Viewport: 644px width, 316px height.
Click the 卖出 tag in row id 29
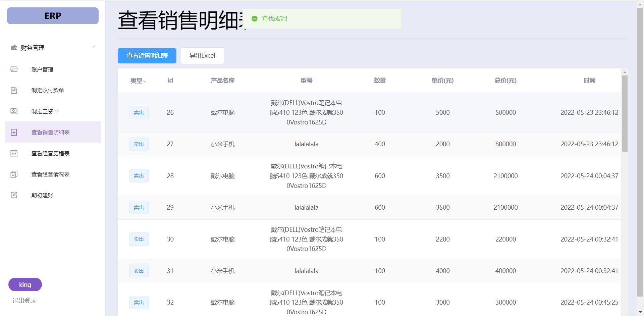coord(139,207)
